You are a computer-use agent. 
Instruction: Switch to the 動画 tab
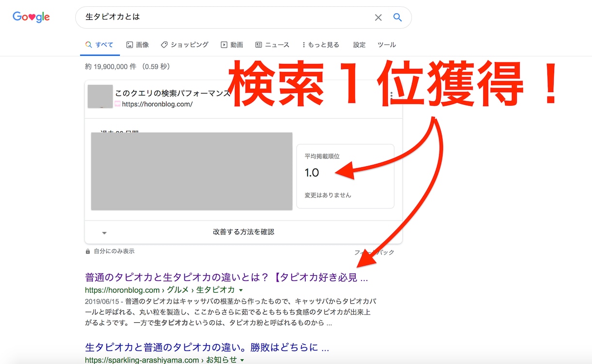point(232,45)
